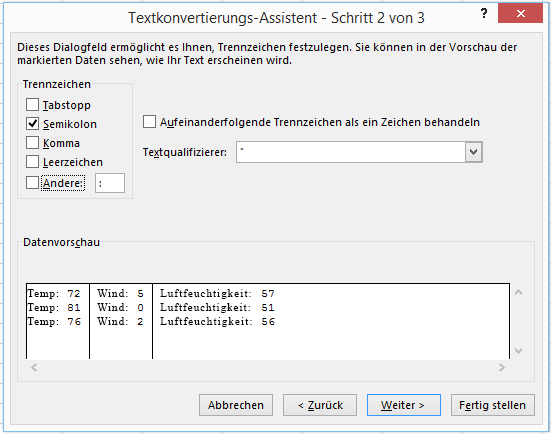Click the preview scroll up arrow
This screenshot has width=551, height=434.
coord(519,292)
